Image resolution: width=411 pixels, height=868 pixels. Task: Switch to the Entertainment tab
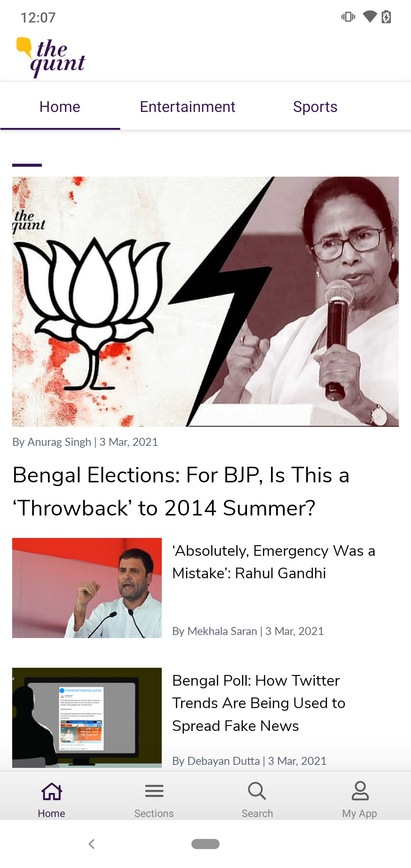[187, 107]
